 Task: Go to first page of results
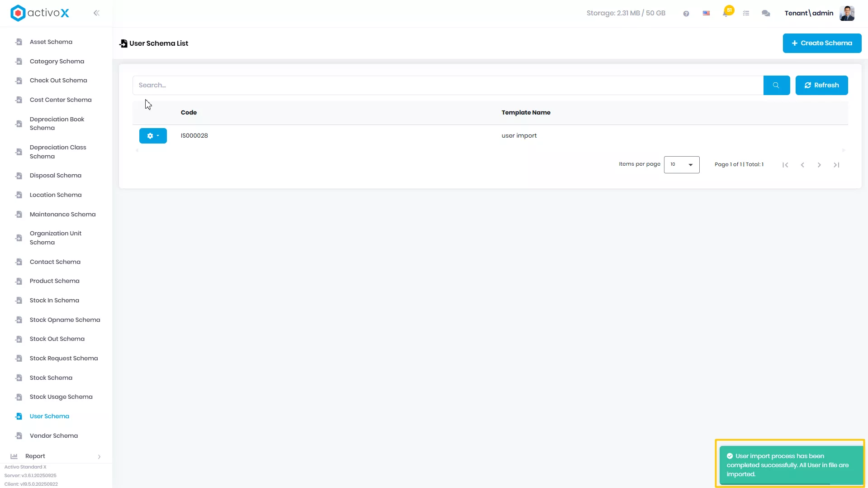pyautogui.click(x=785, y=165)
